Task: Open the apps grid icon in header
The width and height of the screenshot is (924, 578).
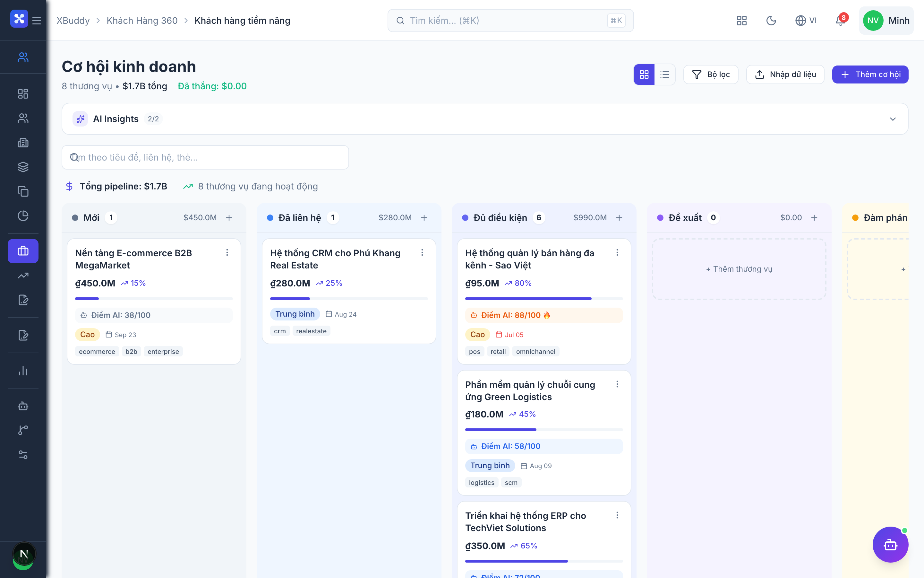Action: click(x=741, y=20)
